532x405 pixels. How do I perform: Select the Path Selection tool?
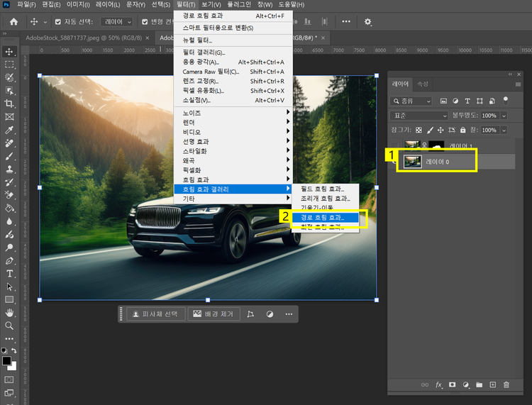(9, 287)
